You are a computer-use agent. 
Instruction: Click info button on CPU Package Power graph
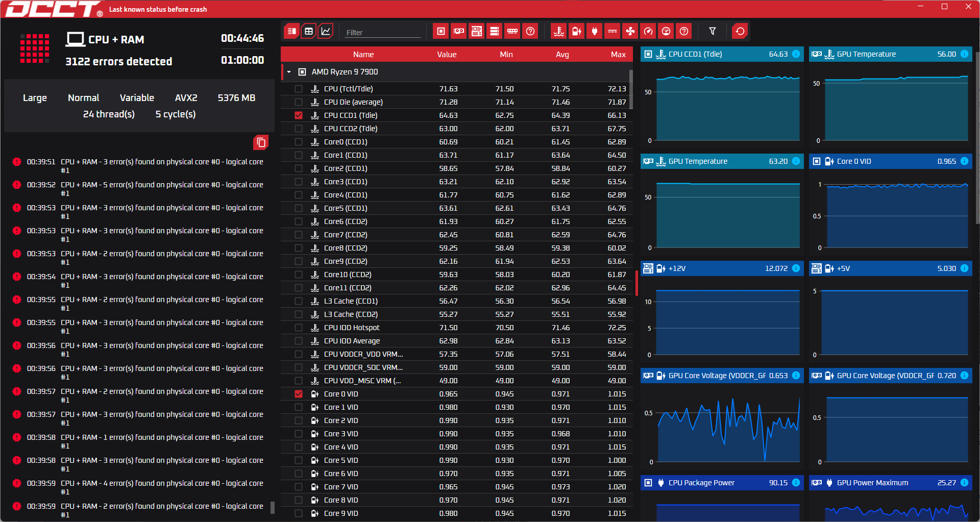(x=796, y=483)
